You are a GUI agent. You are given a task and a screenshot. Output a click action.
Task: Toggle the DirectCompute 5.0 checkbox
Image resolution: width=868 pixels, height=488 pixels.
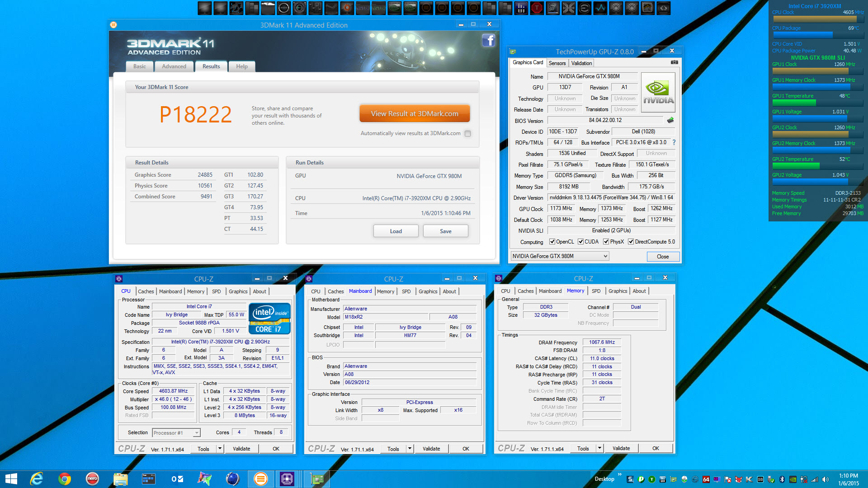631,242
